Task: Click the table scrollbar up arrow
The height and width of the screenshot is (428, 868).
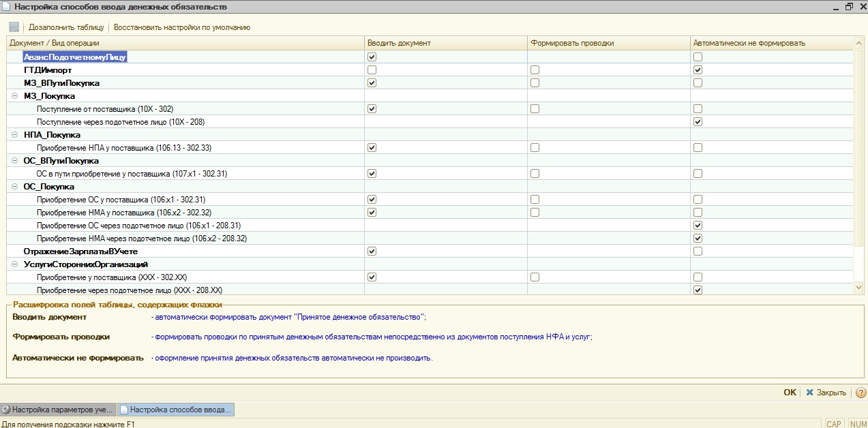Action: pos(858,43)
